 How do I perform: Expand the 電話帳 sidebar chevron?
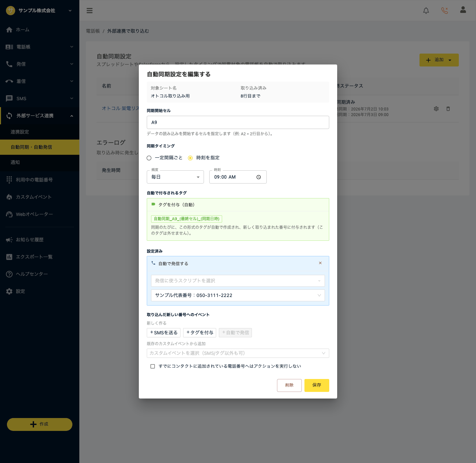[72, 47]
